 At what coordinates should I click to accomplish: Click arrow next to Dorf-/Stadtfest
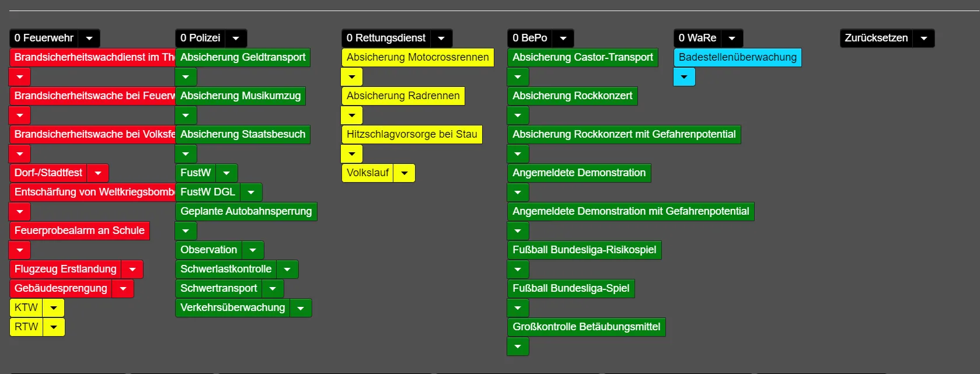pos(98,173)
